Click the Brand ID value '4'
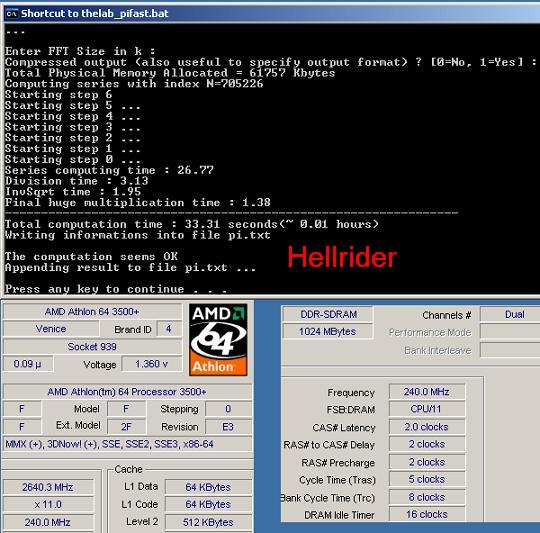This screenshot has width=540, height=533. click(x=168, y=329)
